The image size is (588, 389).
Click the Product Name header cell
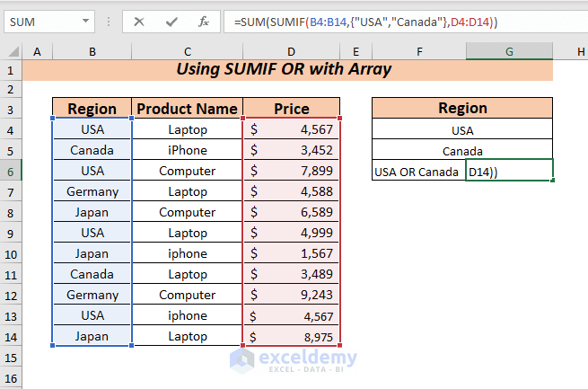point(187,109)
